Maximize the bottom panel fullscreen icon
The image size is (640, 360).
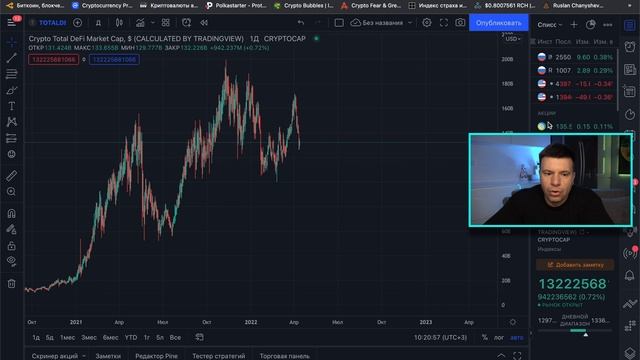(x=517, y=356)
